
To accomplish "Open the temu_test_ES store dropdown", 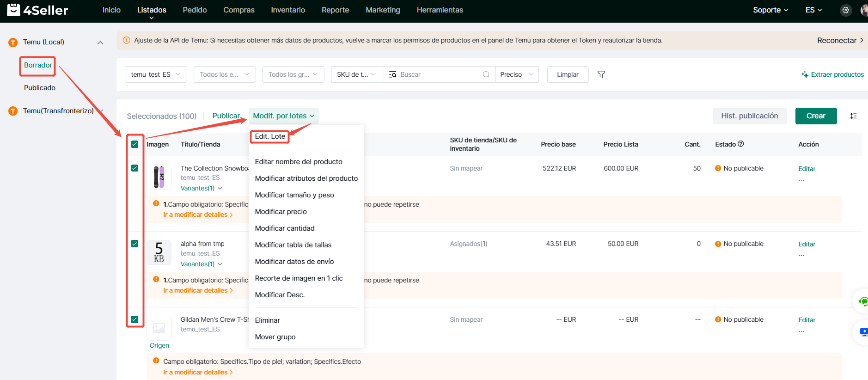I will (x=156, y=74).
